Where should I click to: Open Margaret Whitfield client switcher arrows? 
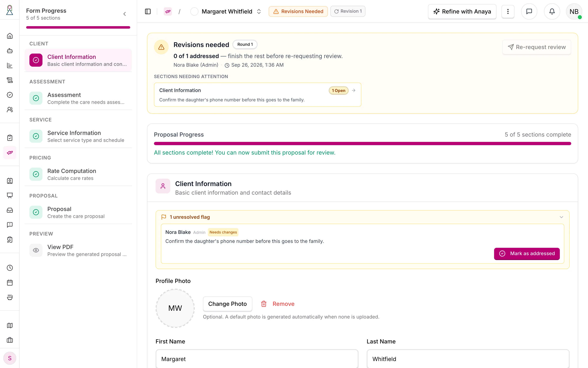259,11
